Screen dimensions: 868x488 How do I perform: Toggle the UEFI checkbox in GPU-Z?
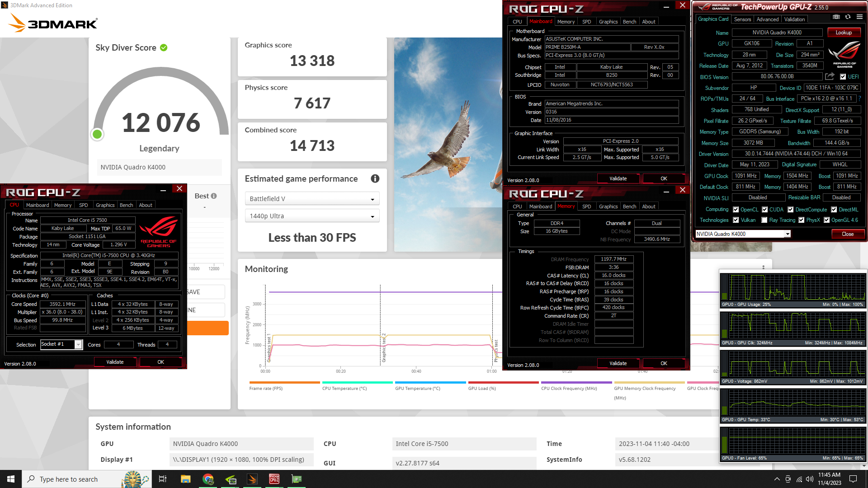(843, 77)
